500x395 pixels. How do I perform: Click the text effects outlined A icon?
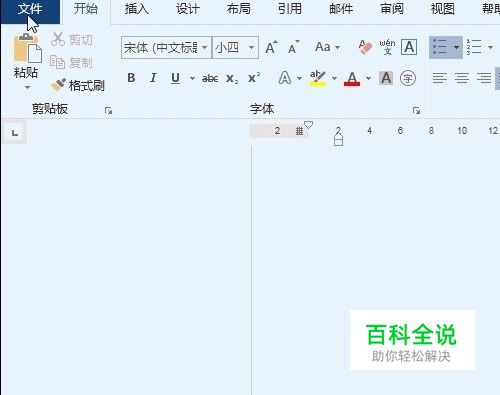pyautogui.click(x=285, y=78)
